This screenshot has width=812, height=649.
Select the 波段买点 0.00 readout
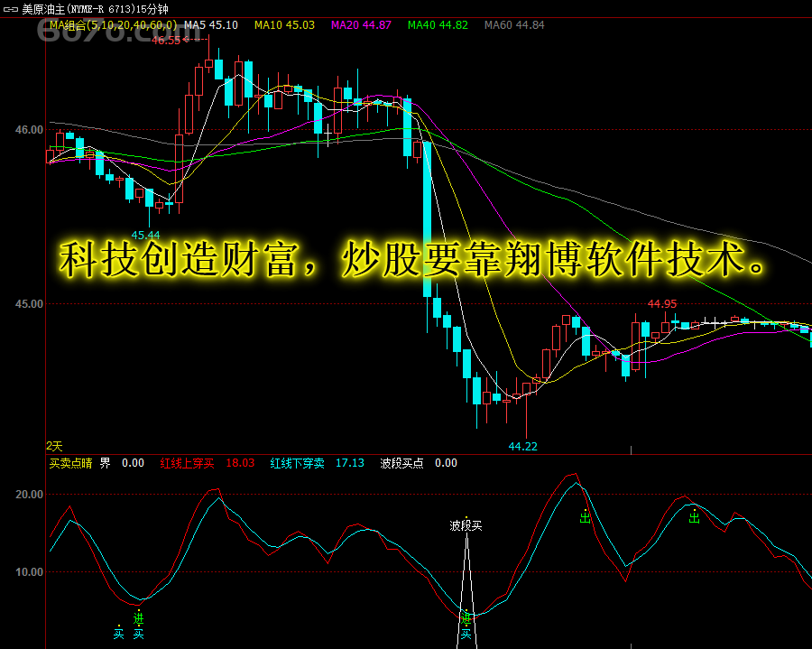(x=419, y=463)
